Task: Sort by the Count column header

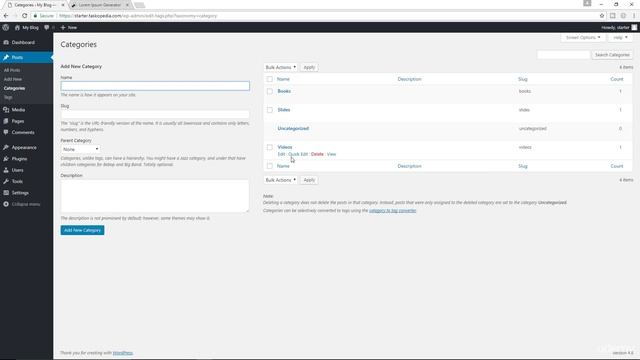Action: (x=617, y=79)
